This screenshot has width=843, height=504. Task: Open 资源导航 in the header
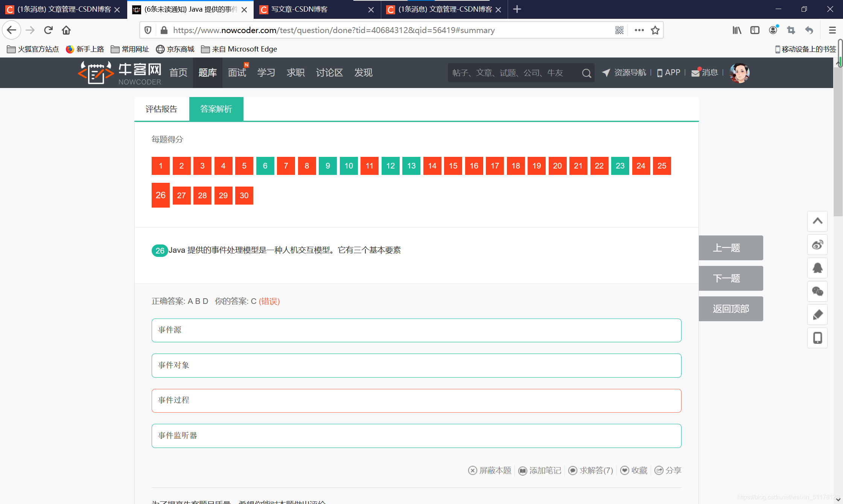click(624, 73)
